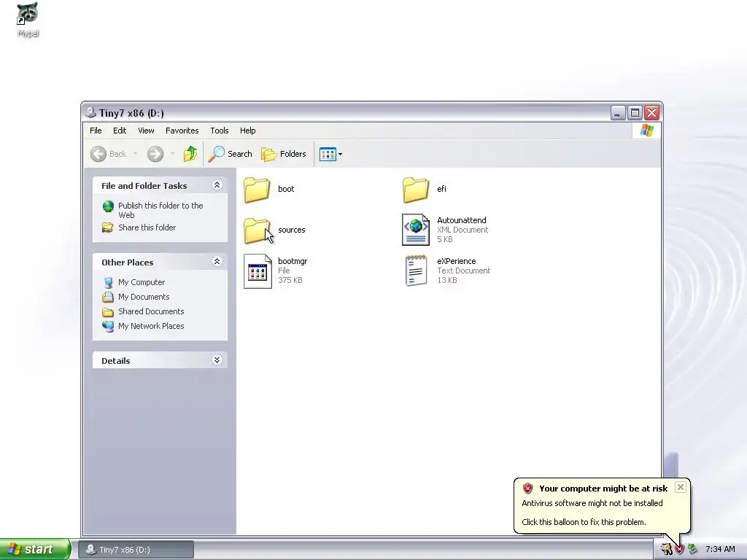The width and height of the screenshot is (747, 560).
Task: Click the My Computer icon in Other Places
Action: tap(108, 282)
